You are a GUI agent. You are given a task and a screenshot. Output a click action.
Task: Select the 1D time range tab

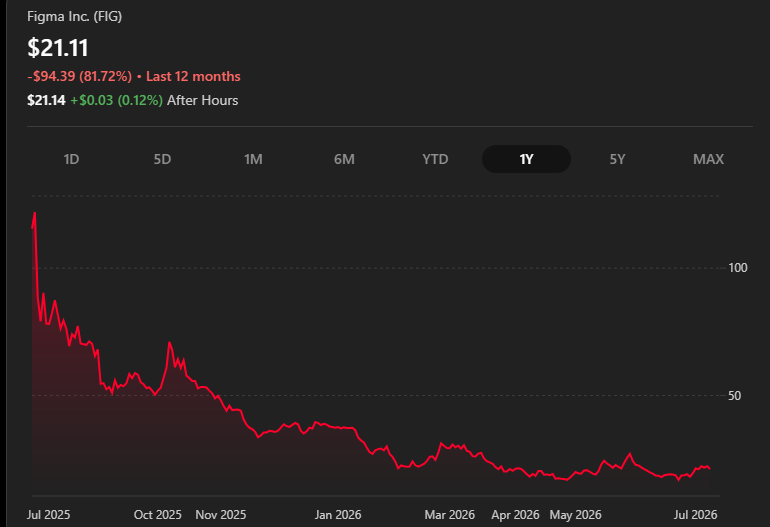pos(71,159)
